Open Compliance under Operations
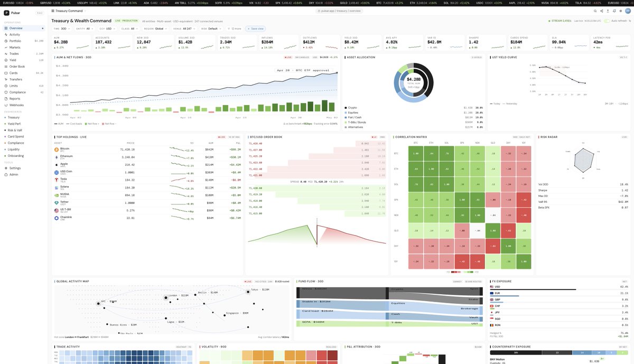This screenshot has width=634, height=364. [x=24, y=92]
